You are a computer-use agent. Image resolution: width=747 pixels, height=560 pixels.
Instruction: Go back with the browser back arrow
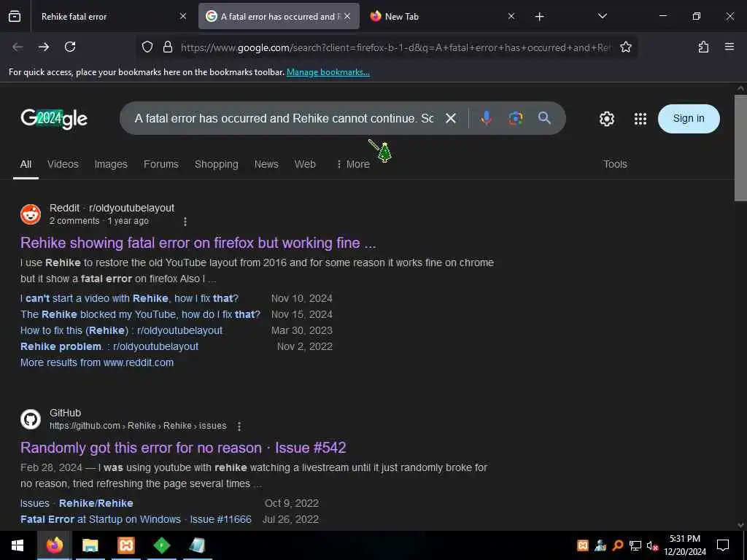[18, 47]
